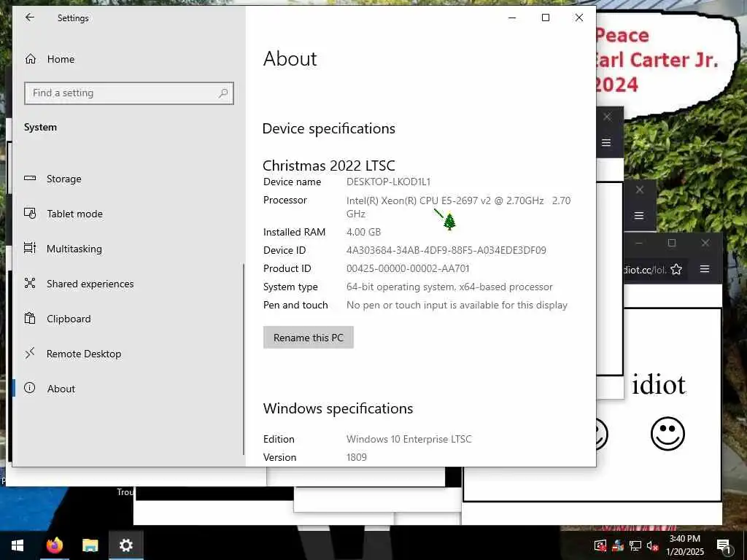Viewport: 747px width, 560px height.
Task: Maximize the Settings window
Action: point(546,17)
